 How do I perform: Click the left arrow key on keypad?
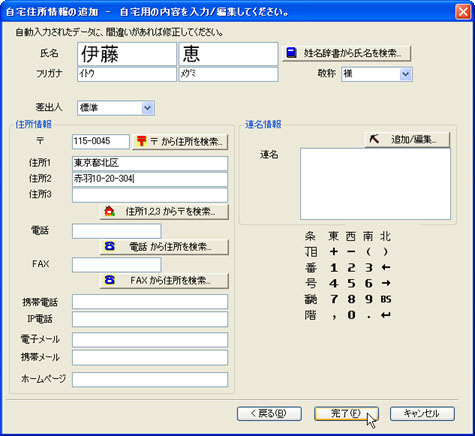coord(386,268)
